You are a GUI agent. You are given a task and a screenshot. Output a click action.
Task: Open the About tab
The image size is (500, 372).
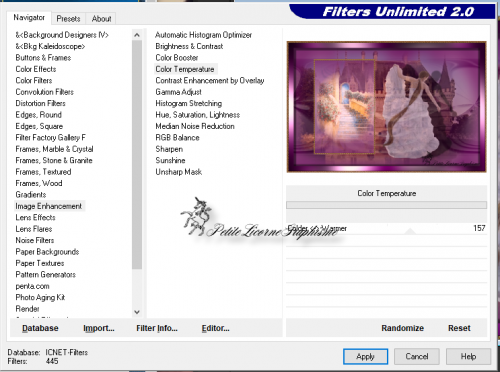click(101, 19)
